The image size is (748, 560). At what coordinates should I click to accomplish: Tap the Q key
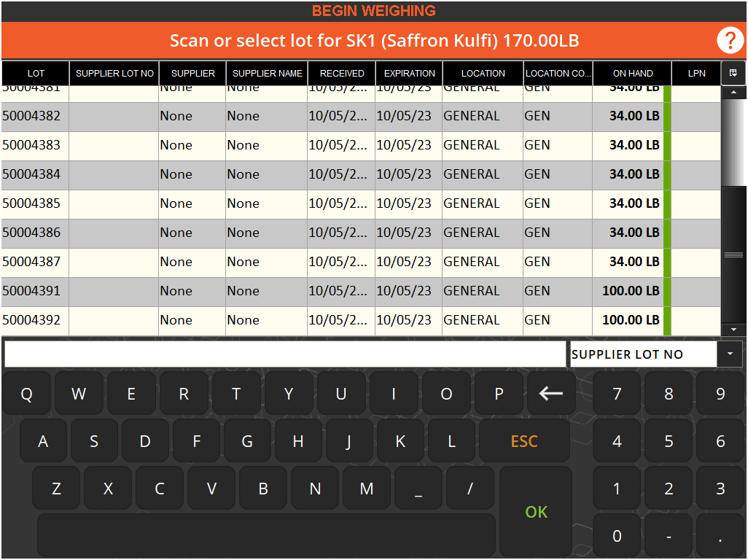coord(26,394)
